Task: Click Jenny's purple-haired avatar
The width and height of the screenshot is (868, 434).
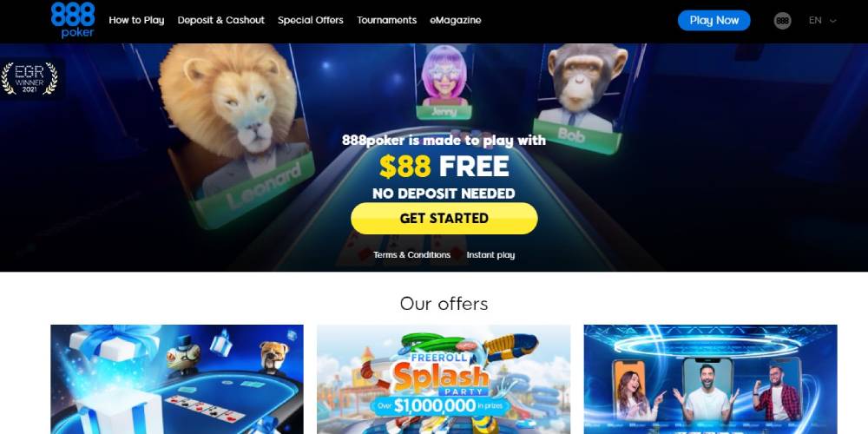Action: (444, 82)
